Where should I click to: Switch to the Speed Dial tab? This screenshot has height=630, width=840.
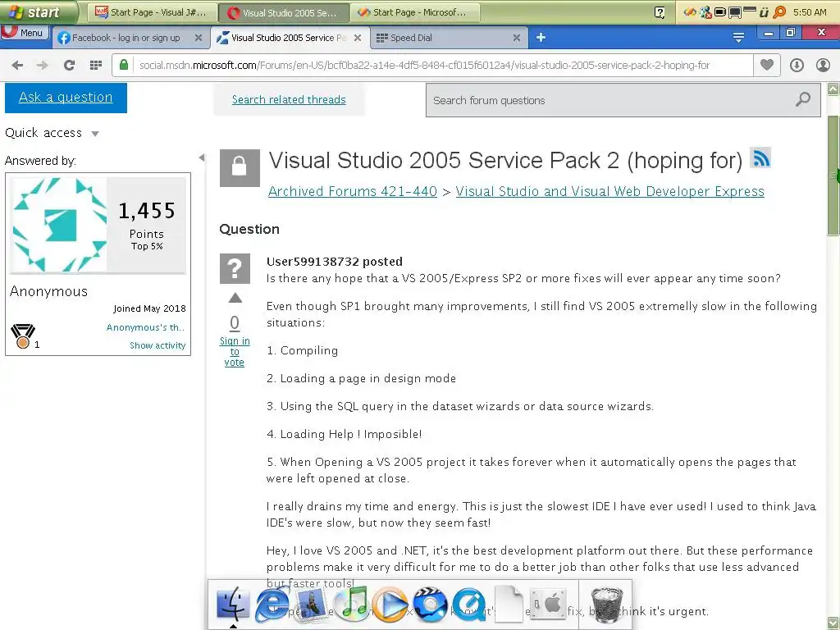coord(411,38)
